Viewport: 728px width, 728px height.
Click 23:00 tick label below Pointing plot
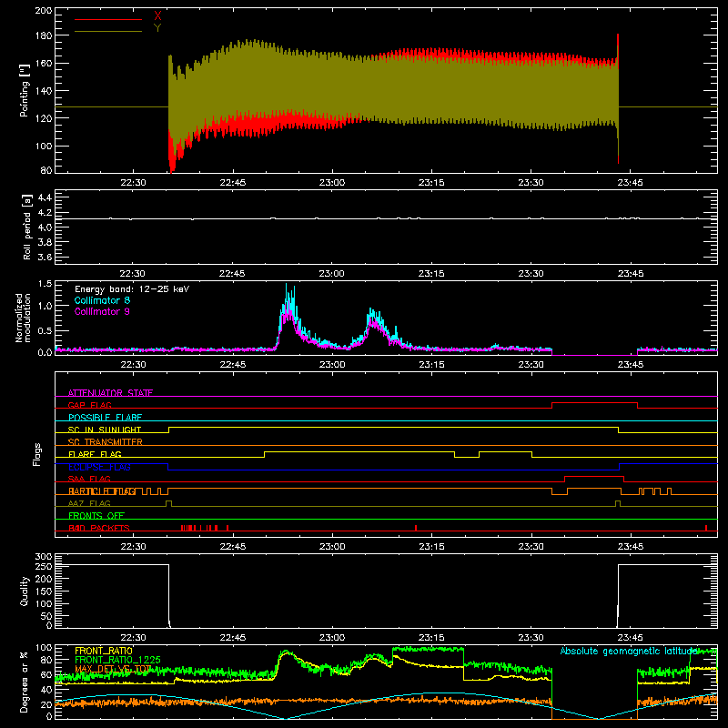coord(332,183)
